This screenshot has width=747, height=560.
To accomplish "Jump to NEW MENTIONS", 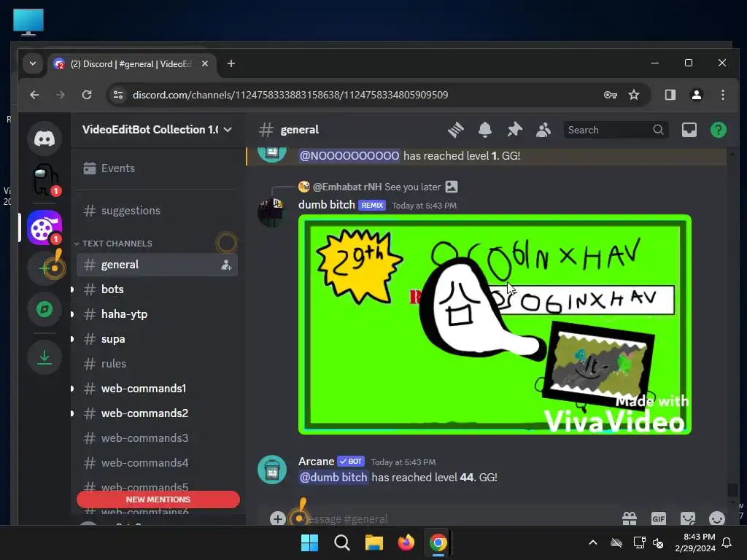I will 158,499.
